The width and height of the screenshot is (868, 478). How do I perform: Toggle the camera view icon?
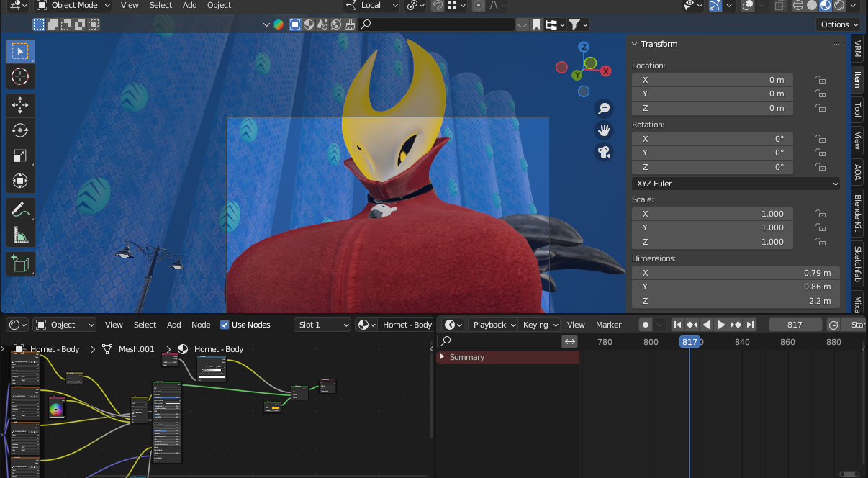[x=604, y=153]
